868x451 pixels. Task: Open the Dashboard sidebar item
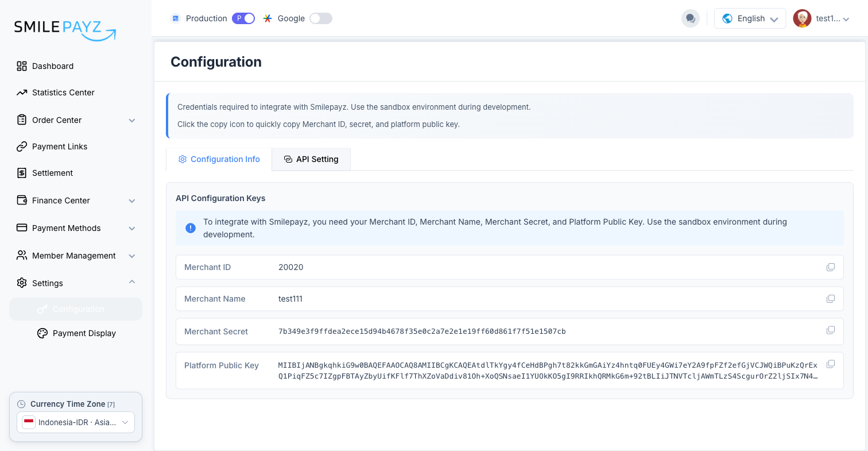(76, 66)
